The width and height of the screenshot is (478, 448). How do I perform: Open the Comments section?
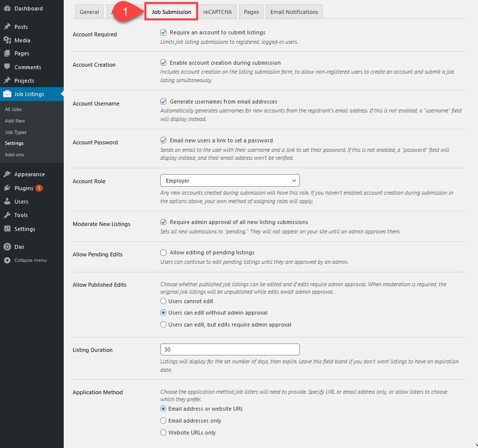pos(7,67)
